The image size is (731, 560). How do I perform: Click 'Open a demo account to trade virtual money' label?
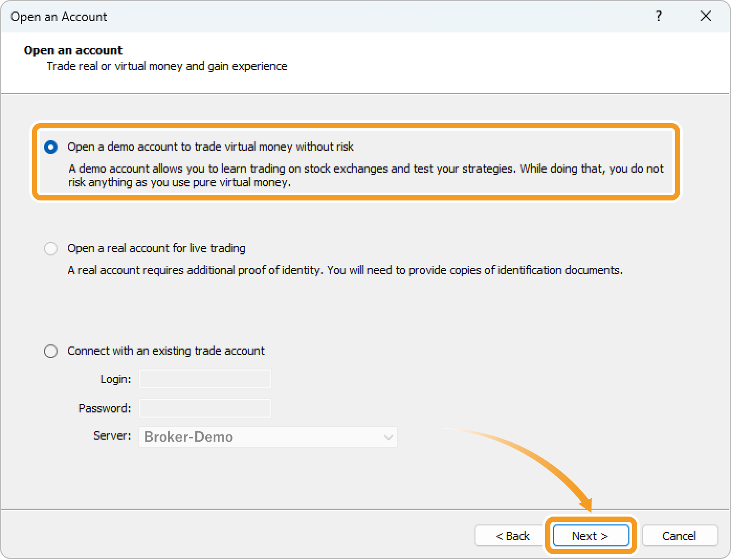click(211, 147)
